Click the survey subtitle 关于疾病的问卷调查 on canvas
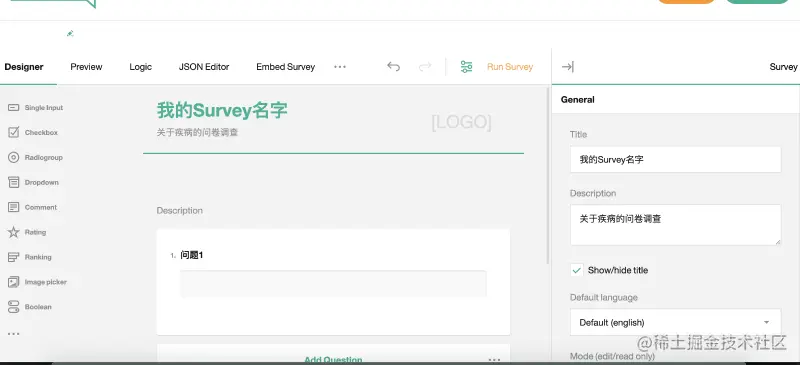Image resolution: width=800 pixels, height=365 pixels. pos(197,133)
